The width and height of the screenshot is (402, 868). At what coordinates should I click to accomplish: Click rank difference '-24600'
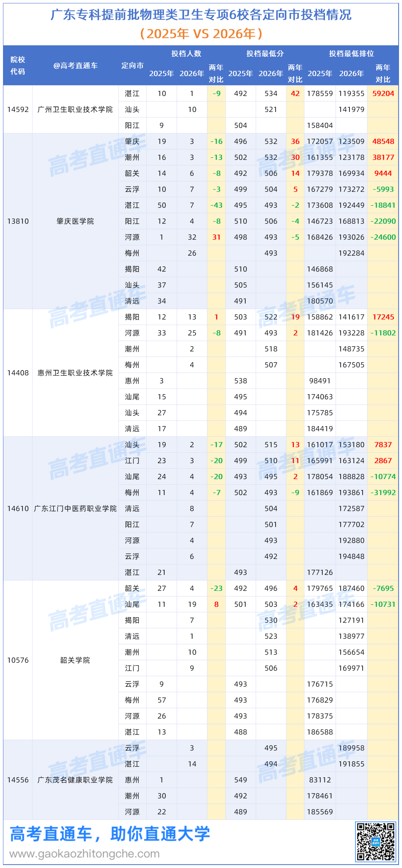(x=383, y=237)
